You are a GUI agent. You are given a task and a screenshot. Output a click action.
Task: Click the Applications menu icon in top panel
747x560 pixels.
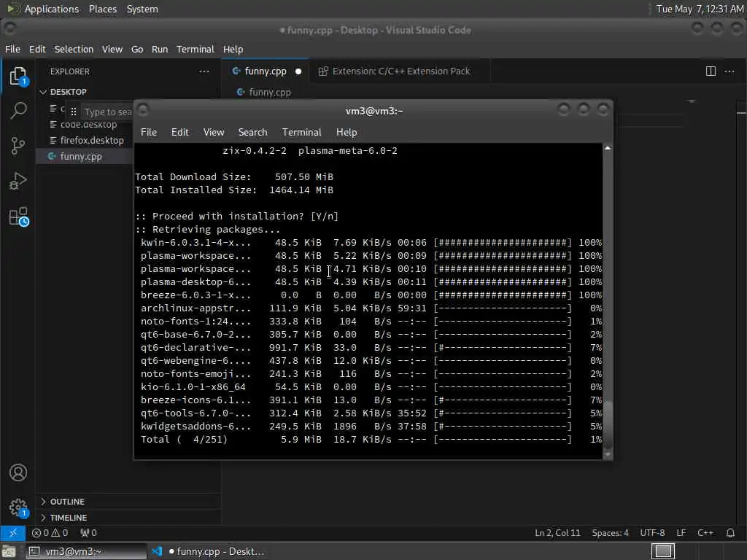tap(13, 9)
